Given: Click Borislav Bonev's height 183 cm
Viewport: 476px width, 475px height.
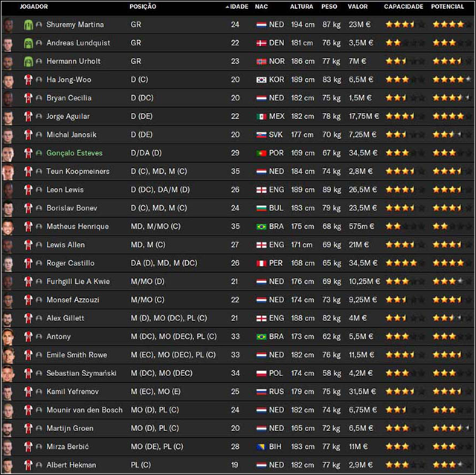Looking at the screenshot, I should pos(303,208).
